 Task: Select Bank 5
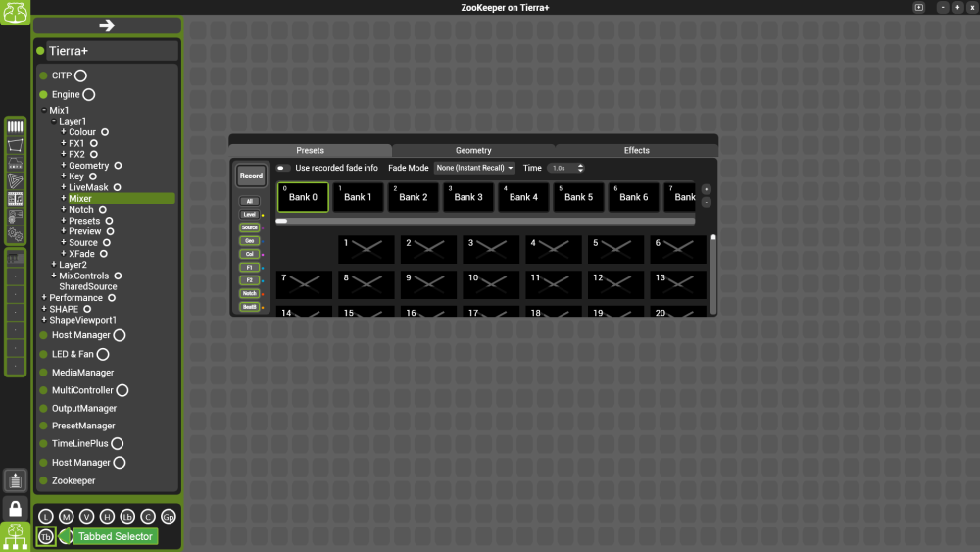coord(579,197)
